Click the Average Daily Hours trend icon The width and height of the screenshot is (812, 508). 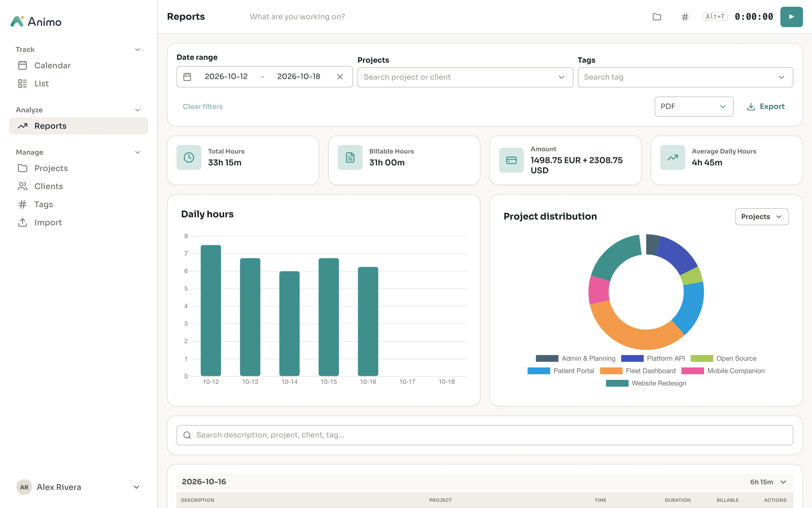click(672, 157)
